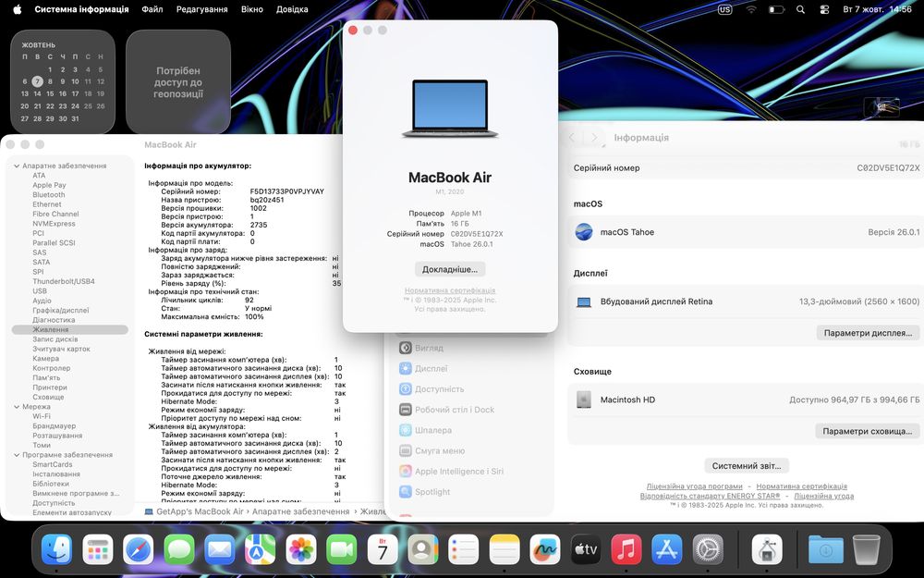
Task: Open Reminders from the Dock
Action: pos(464,550)
